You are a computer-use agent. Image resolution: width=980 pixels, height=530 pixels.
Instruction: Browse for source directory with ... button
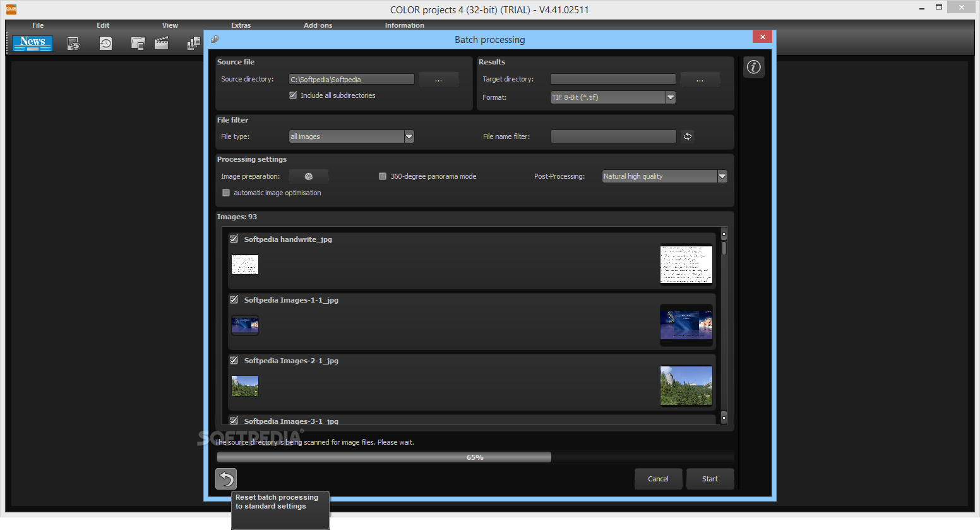pos(438,80)
